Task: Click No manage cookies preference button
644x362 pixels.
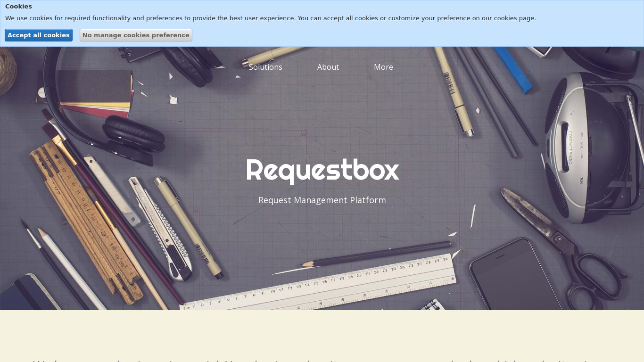Action: [136, 35]
